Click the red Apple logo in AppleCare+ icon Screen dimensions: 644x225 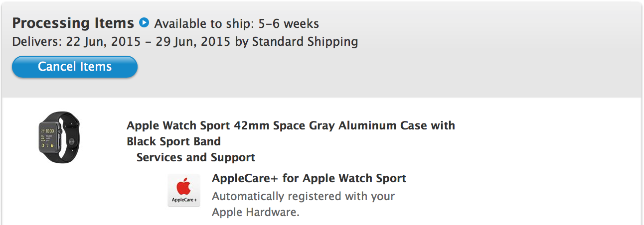coord(184,187)
